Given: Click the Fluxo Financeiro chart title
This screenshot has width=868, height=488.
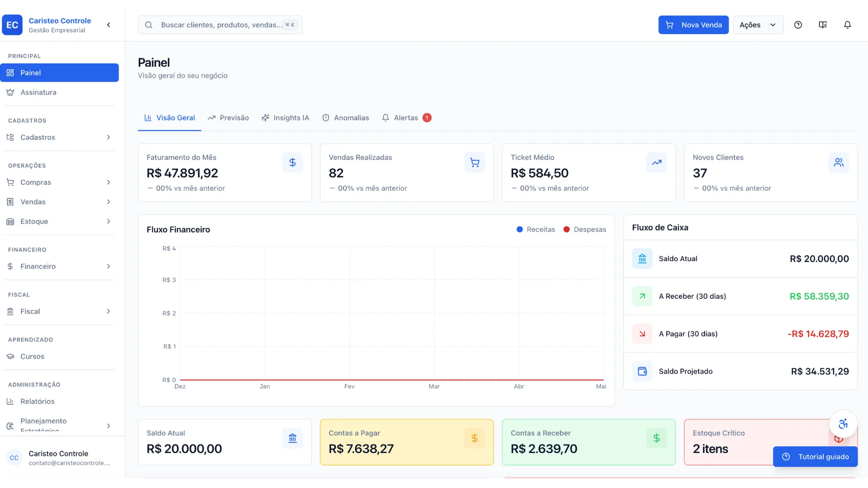Looking at the screenshot, I should [x=178, y=230].
